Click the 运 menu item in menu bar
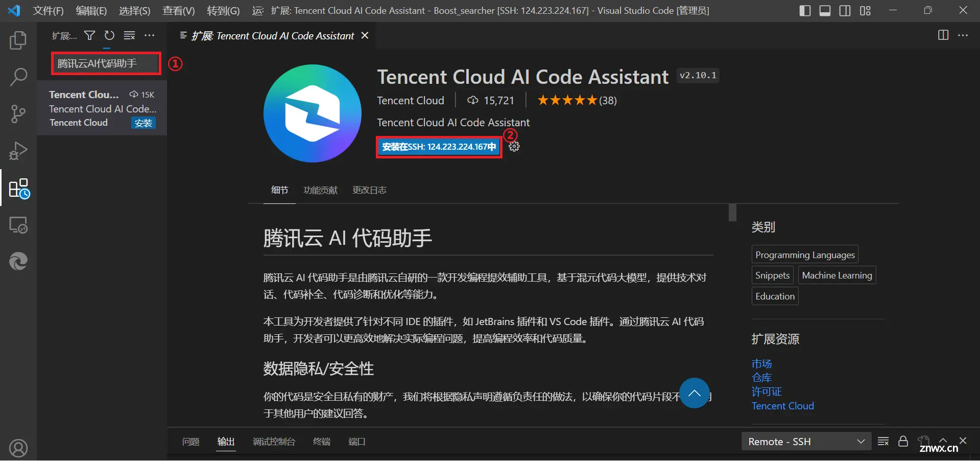Viewport: 980px width, 461px height. [257, 11]
